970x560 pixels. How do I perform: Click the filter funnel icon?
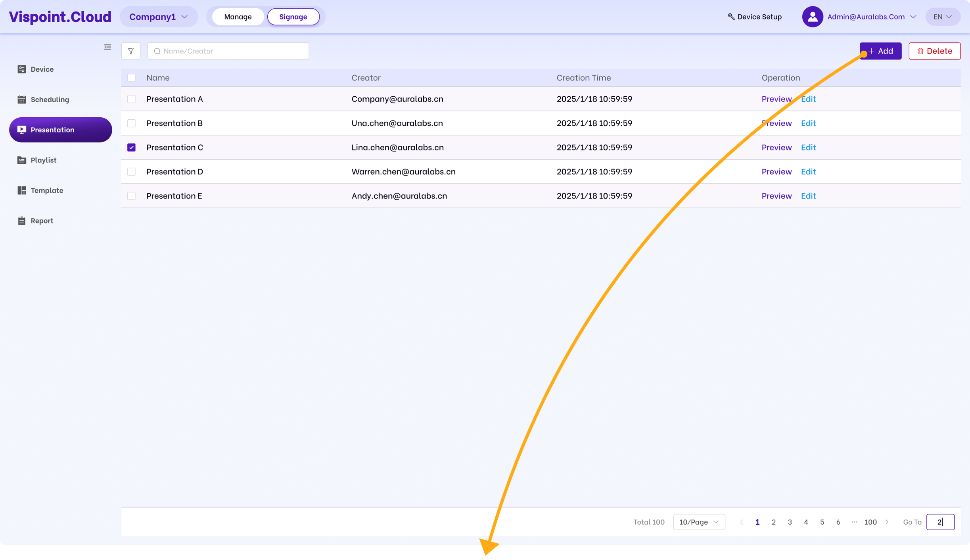point(131,51)
